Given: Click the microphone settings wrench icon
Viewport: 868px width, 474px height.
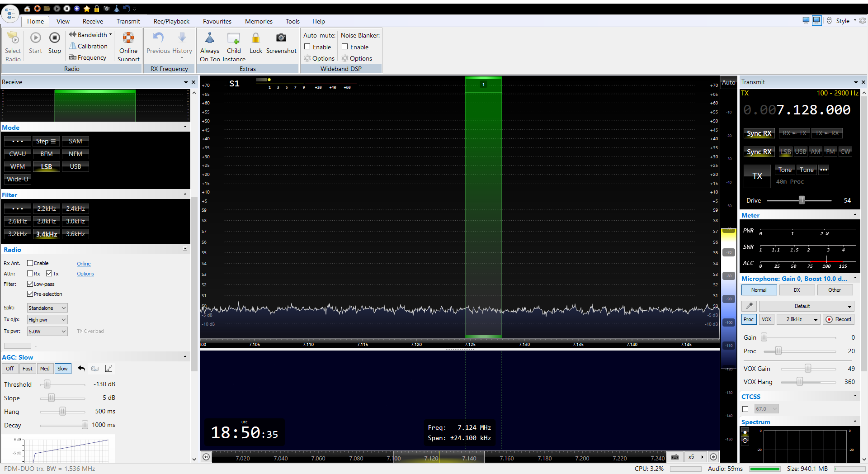Looking at the screenshot, I should click(749, 306).
